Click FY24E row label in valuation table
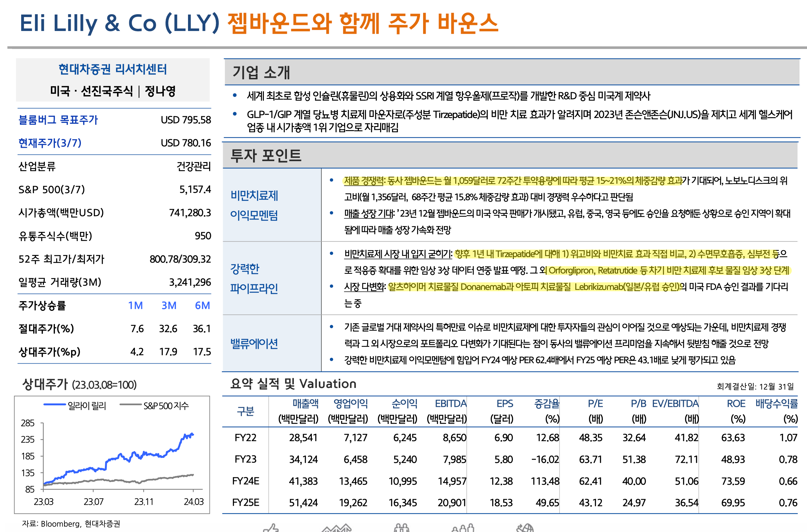Viewport: 807px width, 532px height. pyautogui.click(x=246, y=481)
